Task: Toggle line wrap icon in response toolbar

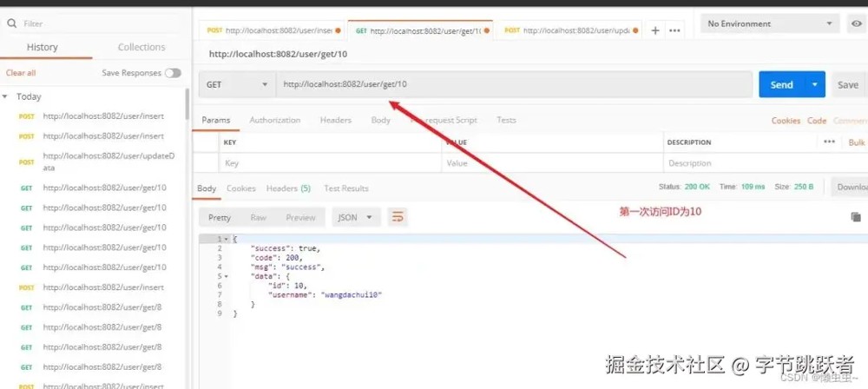Action: click(398, 217)
